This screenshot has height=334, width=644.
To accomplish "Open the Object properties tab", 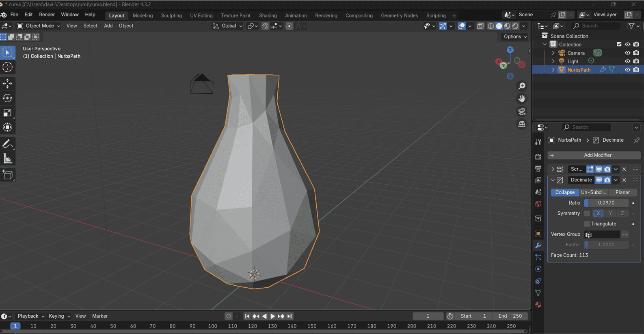I will pyautogui.click(x=538, y=234).
